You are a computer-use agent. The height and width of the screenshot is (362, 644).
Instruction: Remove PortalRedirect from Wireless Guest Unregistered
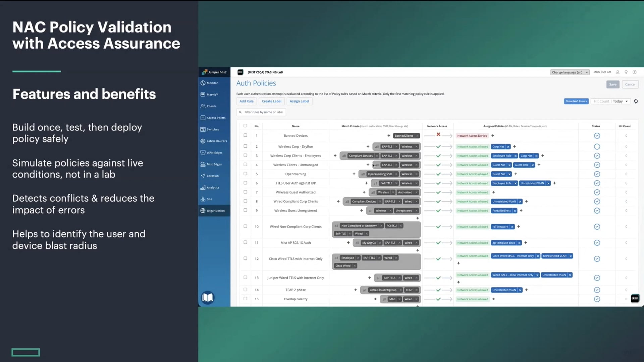click(x=515, y=211)
